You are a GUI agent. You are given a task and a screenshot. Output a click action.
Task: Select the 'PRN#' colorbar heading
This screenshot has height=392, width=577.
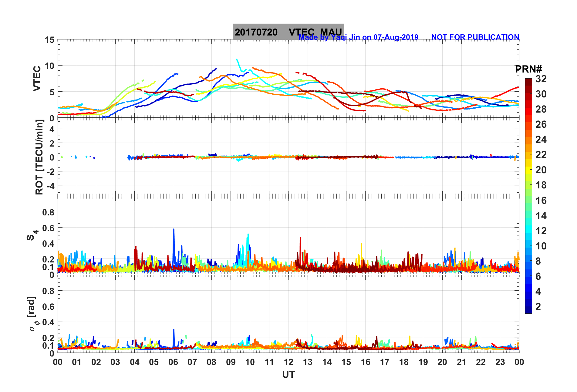click(528, 69)
